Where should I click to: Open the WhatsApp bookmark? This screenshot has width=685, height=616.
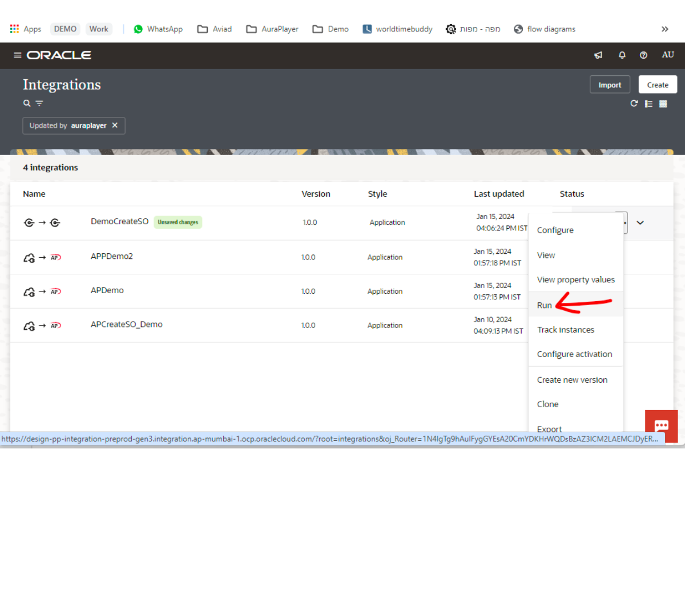click(x=158, y=29)
